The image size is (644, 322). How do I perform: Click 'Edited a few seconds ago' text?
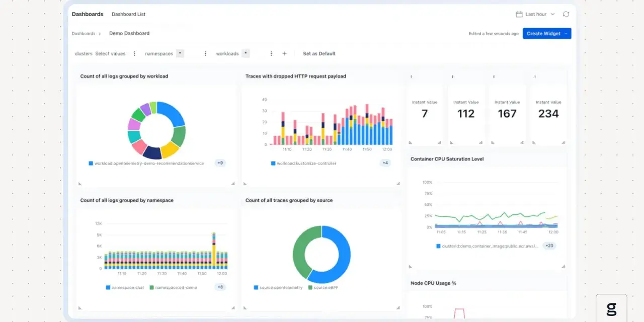[x=494, y=34]
